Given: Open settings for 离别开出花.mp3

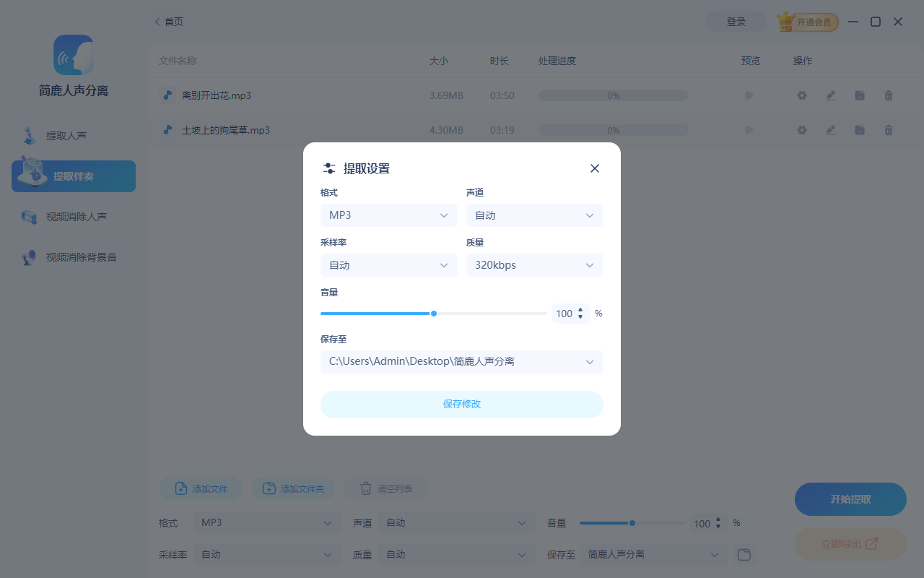Looking at the screenshot, I should [801, 95].
